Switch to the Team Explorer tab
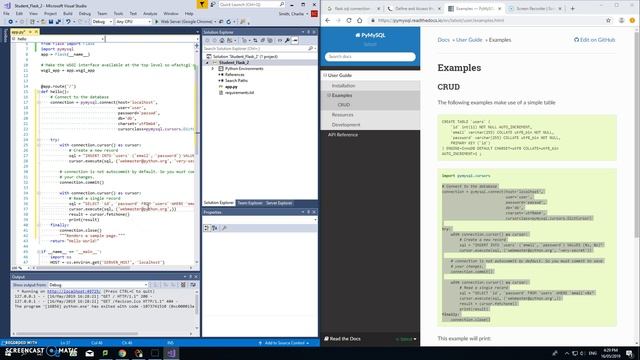This screenshot has width=640, height=360. point(250,203)
